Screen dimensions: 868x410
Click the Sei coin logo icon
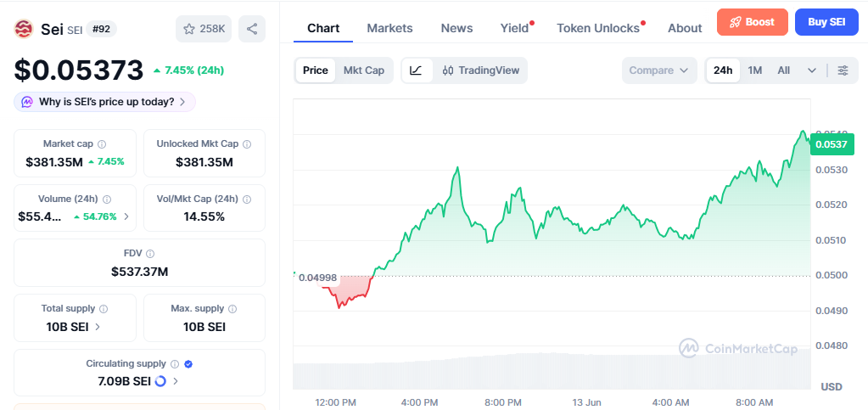24,29
